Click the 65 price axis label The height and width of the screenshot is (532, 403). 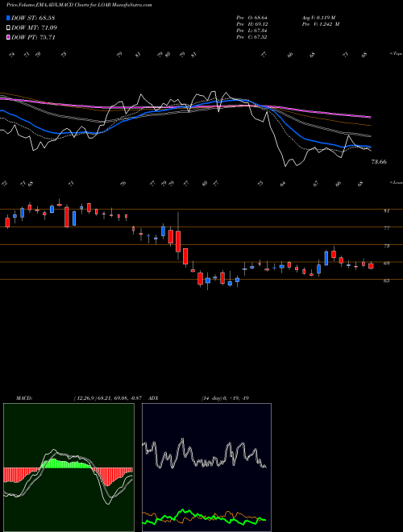click(x=386, y=281)
